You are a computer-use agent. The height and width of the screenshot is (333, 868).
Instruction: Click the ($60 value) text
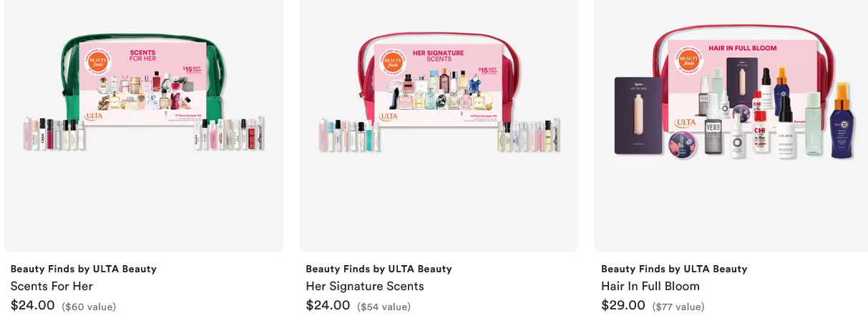pos(89,307)
